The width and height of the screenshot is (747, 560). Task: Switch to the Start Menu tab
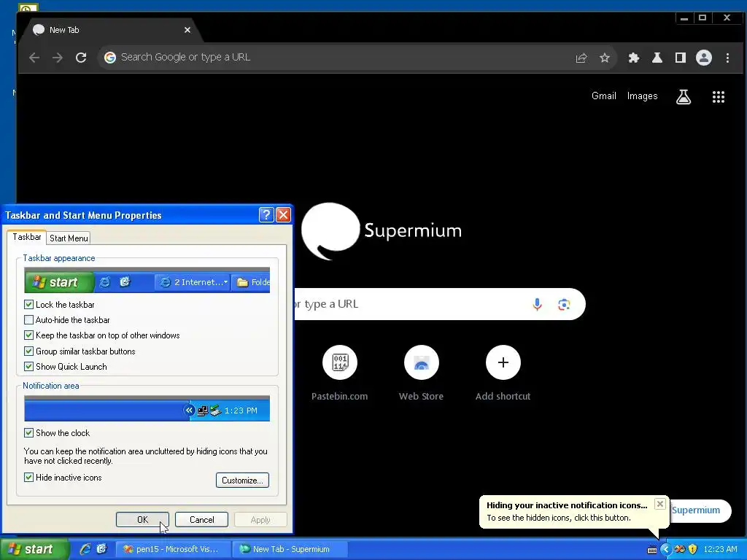tap(69, 238)
